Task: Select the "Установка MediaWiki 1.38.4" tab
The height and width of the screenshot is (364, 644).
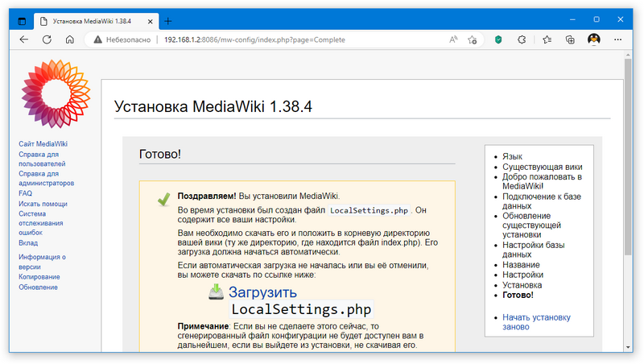Action: point(97,21)
